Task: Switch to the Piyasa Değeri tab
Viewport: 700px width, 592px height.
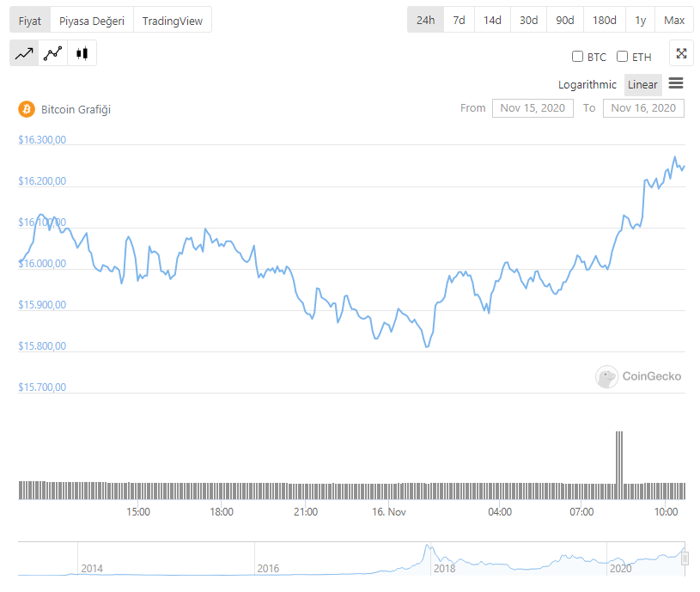Action: point(92,20)
